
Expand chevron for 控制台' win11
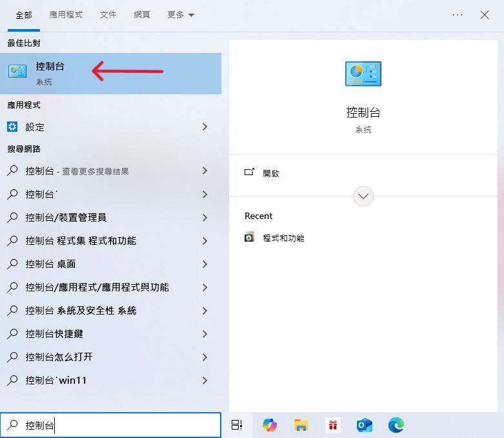(205, 381)
